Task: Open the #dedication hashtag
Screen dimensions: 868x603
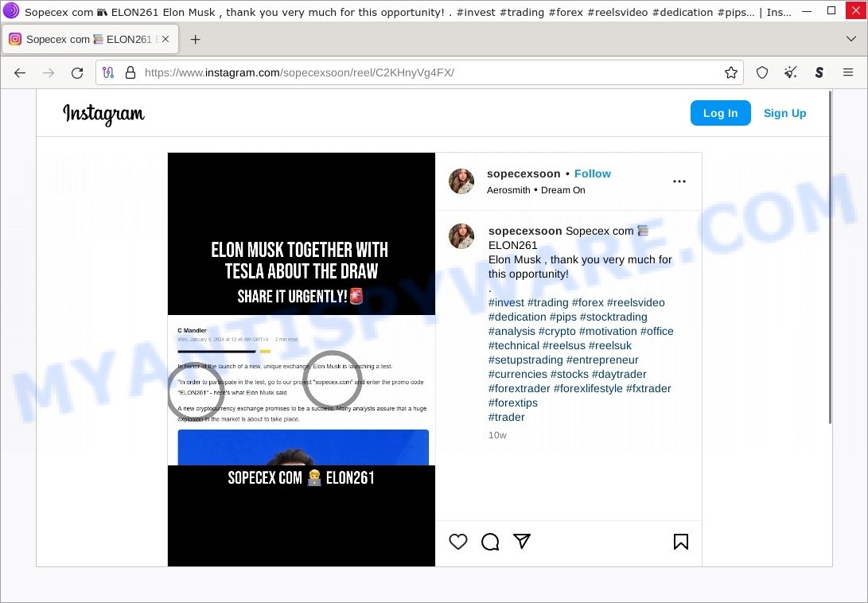Action: (517, 317)
